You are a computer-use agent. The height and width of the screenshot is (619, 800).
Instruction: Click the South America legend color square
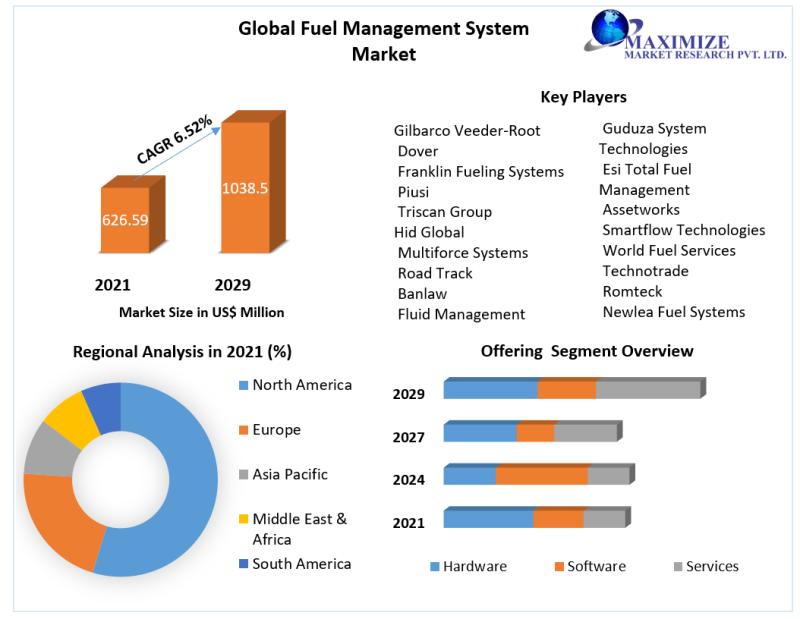[243, 563]
